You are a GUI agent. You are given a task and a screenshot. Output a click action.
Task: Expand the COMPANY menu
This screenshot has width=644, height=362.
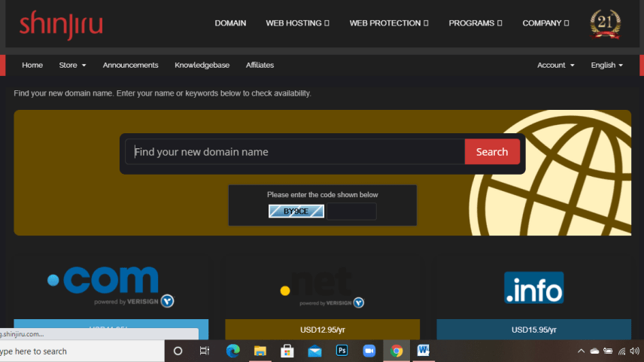[x=545, y=23]
